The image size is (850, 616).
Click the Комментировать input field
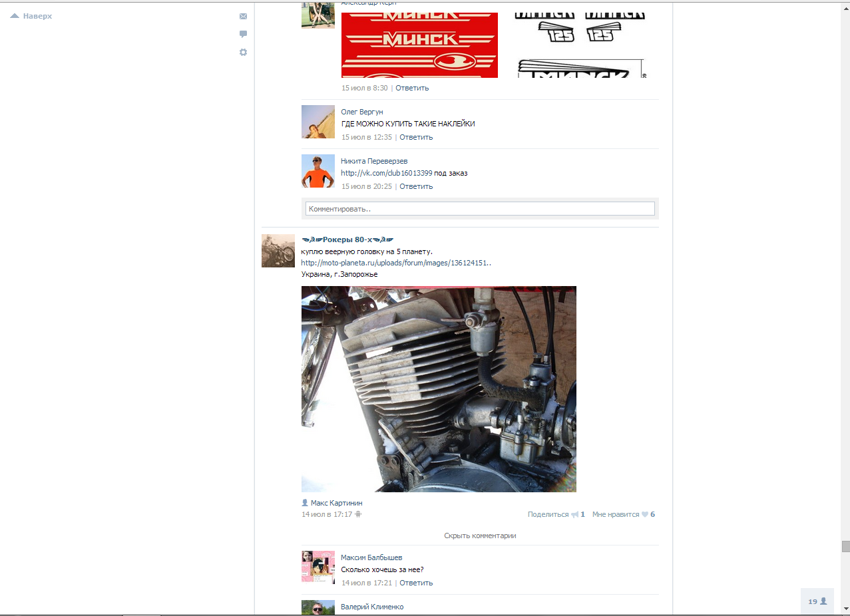[480, 209]
